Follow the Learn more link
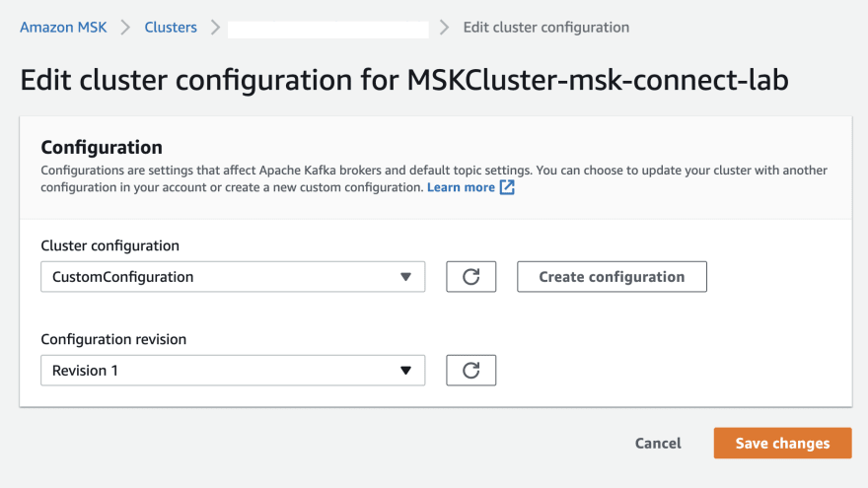 461,187
